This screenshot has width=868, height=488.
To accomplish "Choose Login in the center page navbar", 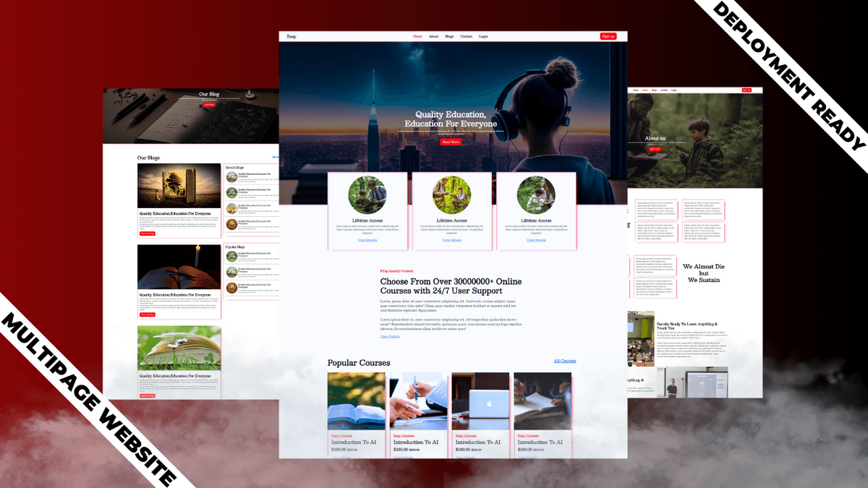I will click(483, 36).
